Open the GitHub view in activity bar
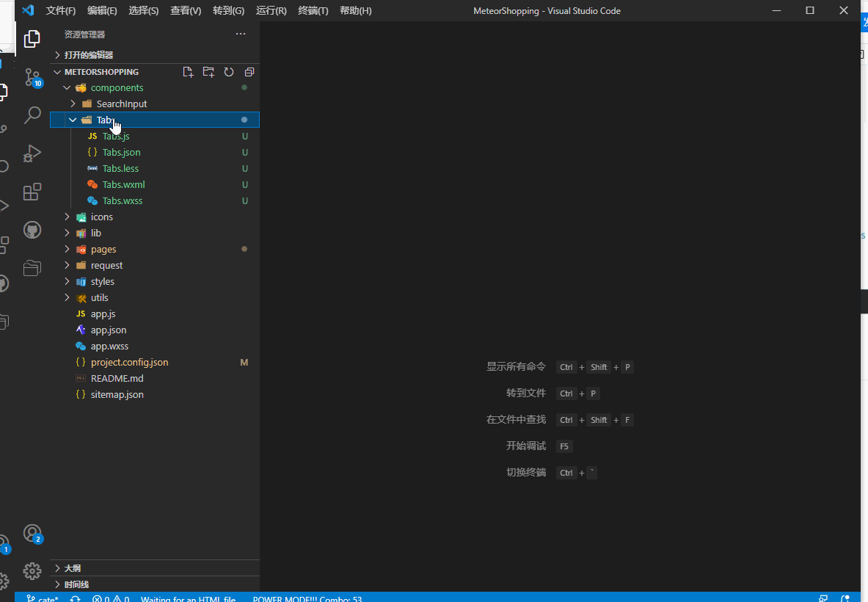868x602 pixels. 32,230
